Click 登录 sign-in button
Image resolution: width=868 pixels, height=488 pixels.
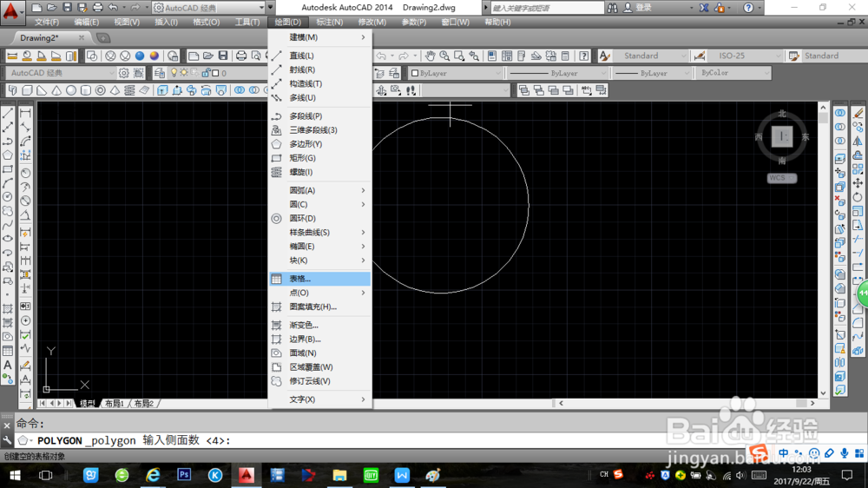(638, 8)
